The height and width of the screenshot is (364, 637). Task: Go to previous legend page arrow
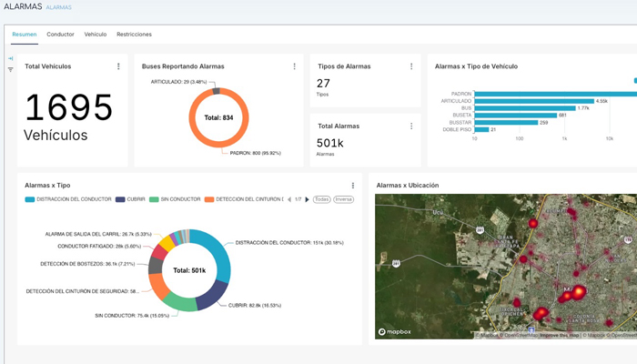pyautogui.click(x=289, y=199)
